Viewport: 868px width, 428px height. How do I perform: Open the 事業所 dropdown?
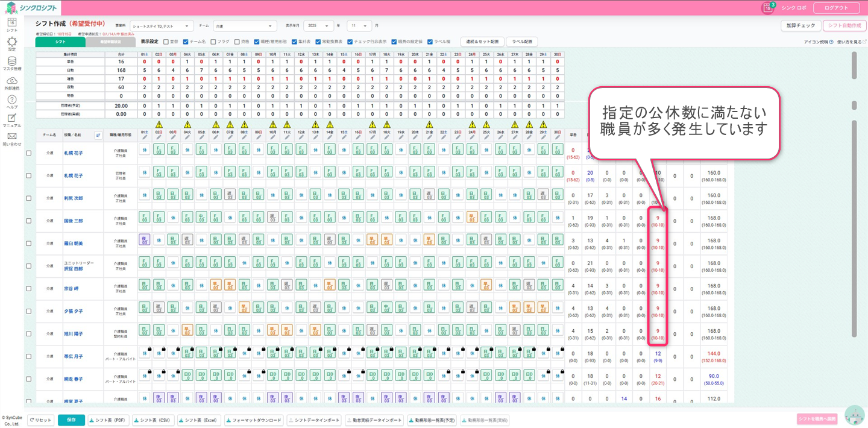pos(163,26)
